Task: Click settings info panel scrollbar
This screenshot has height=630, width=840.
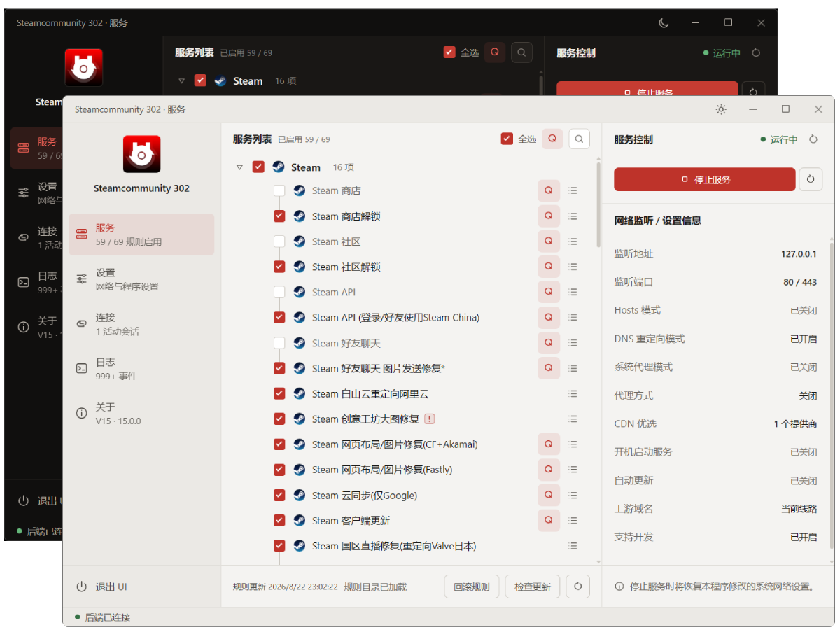Action: tap(832, 395)
